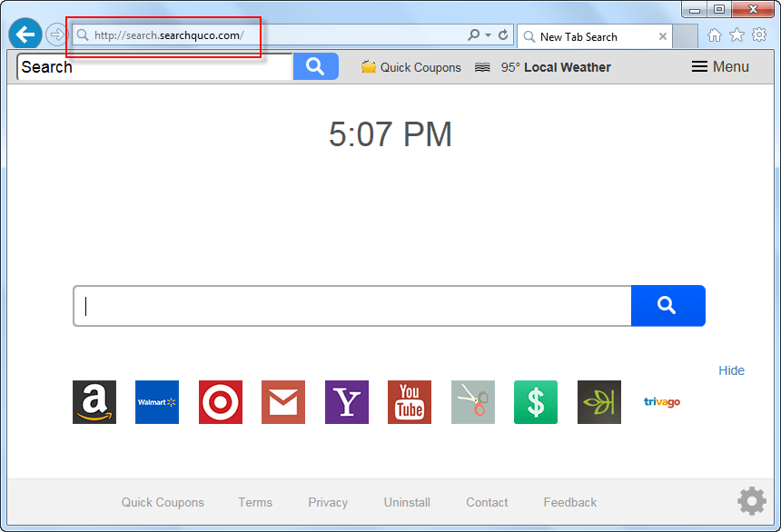Open the Uninstall footer link
The width and height of the screenshot is (781, 532).
(x=407, y=502)
